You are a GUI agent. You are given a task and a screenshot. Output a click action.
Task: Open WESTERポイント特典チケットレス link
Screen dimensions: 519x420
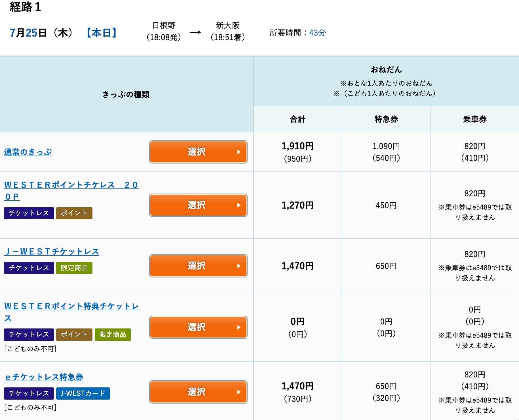point(71,312)
